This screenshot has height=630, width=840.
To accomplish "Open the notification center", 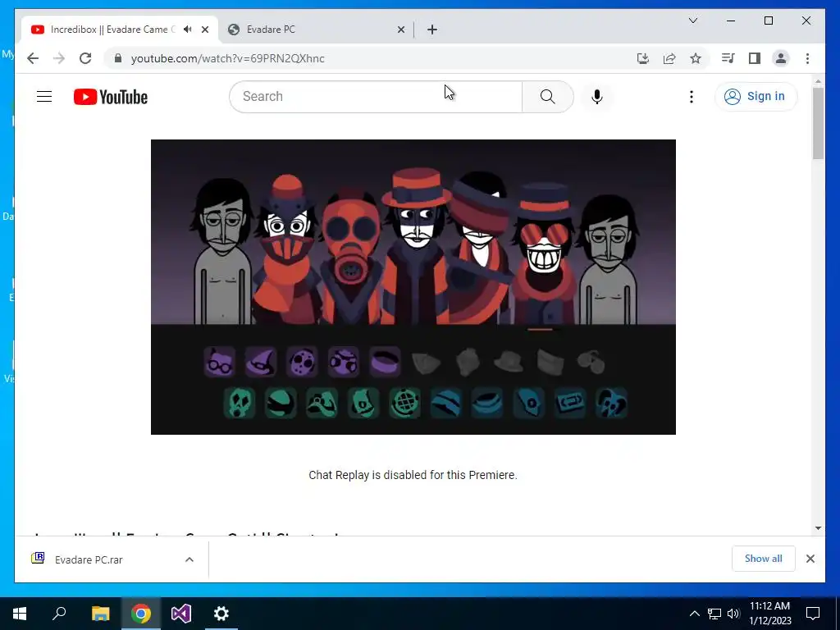I will [x=813, y=614].
